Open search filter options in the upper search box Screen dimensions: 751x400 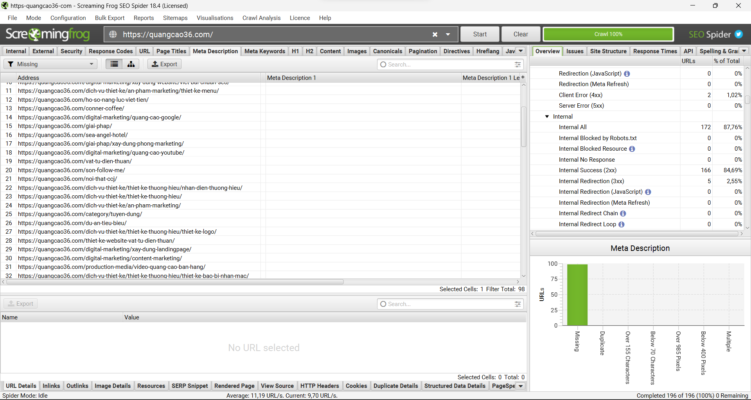517,64
